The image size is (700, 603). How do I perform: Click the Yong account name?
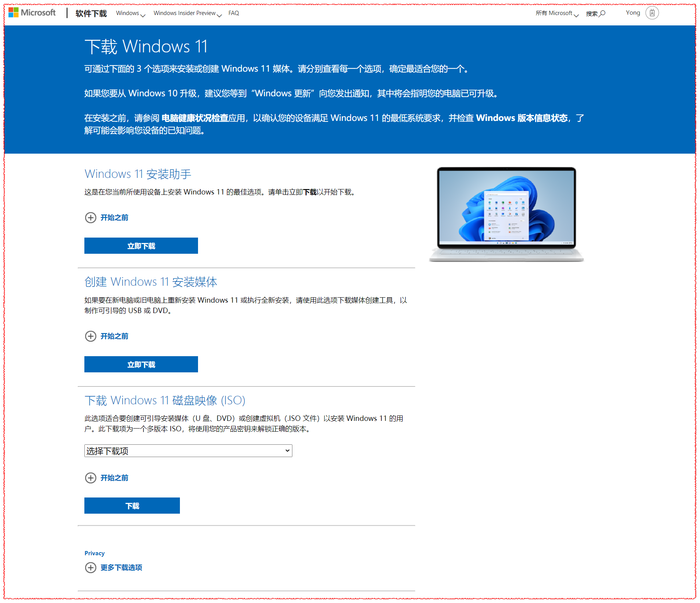pyautogui.click(x=633, y=13)
